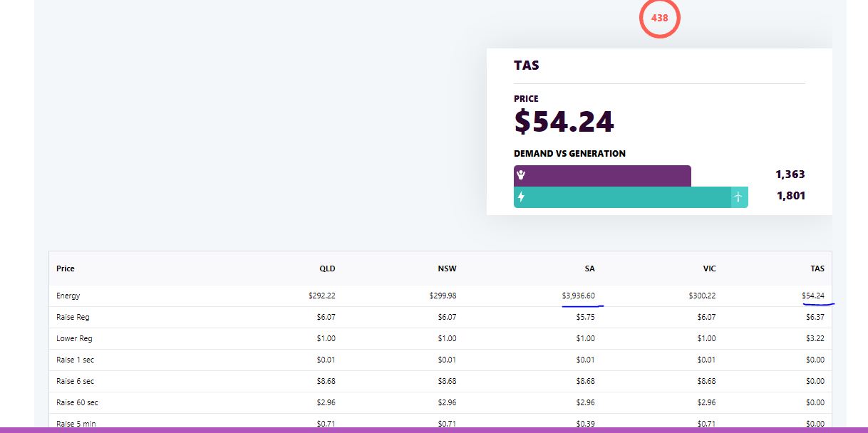The width and height of the screenshot is (868, 433).
Task: Click QLD Raise 6 sec value $8.68
Action: click(326, 381)
